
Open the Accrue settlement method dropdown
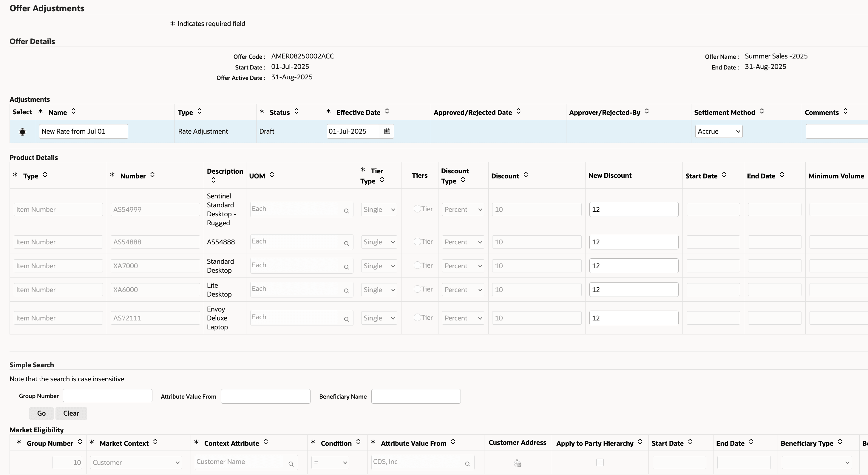(x=718, y=132)
